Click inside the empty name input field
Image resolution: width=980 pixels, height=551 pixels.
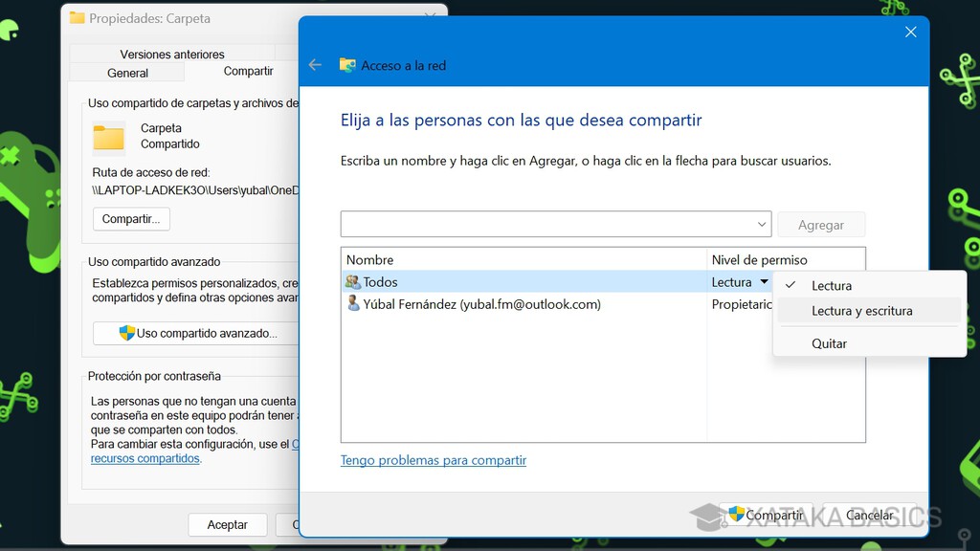click(546, 224)
